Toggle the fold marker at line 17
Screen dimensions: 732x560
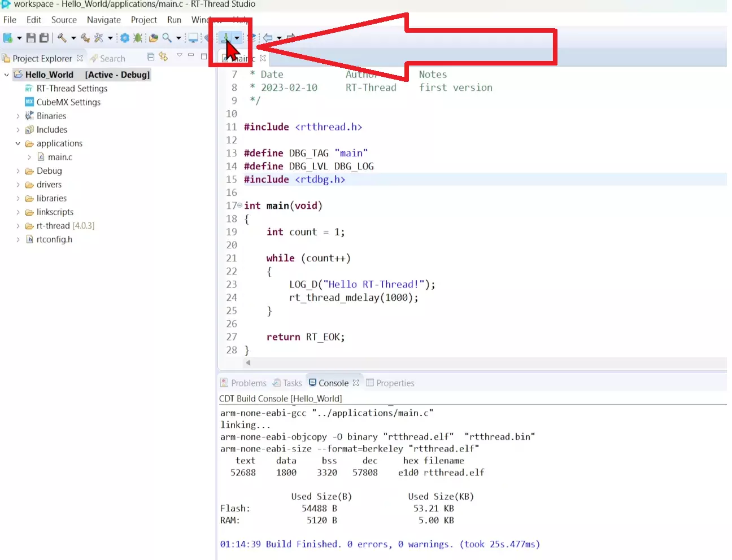click(240, 205)
